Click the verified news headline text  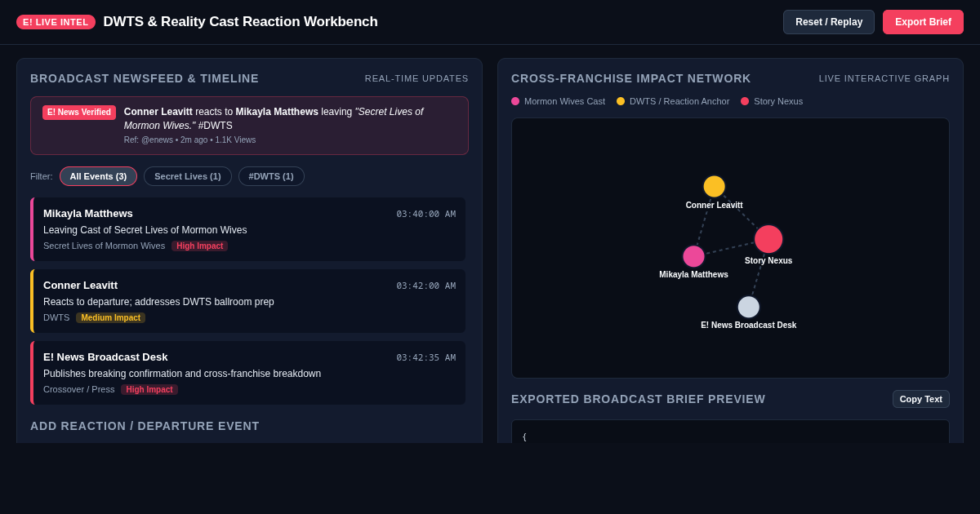[274, 118]
